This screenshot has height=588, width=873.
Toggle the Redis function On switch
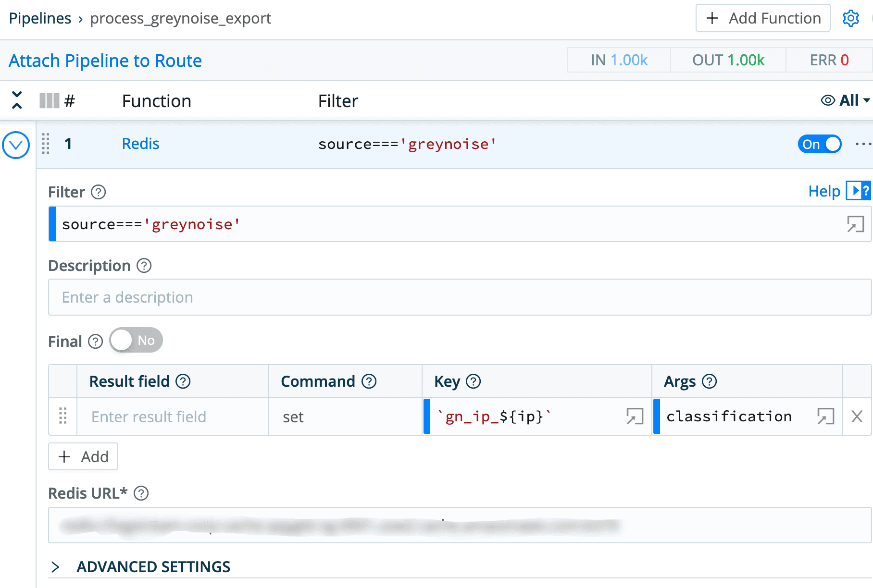click(820, 144)
